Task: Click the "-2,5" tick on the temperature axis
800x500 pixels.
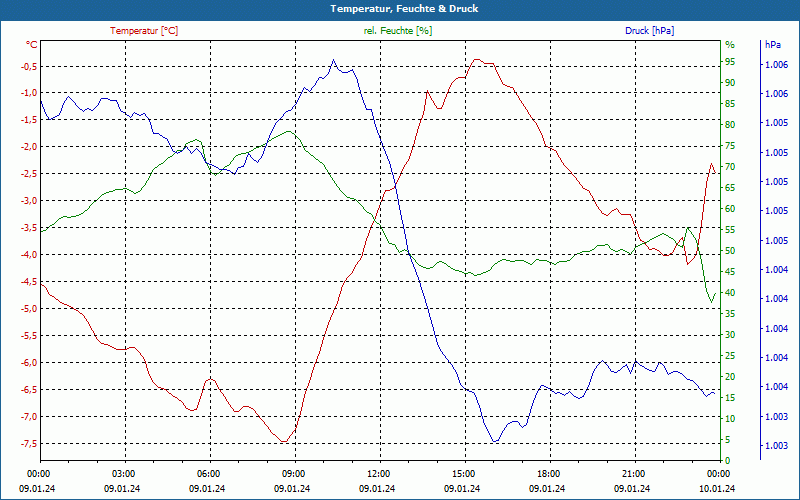Action: coord(29,174)
